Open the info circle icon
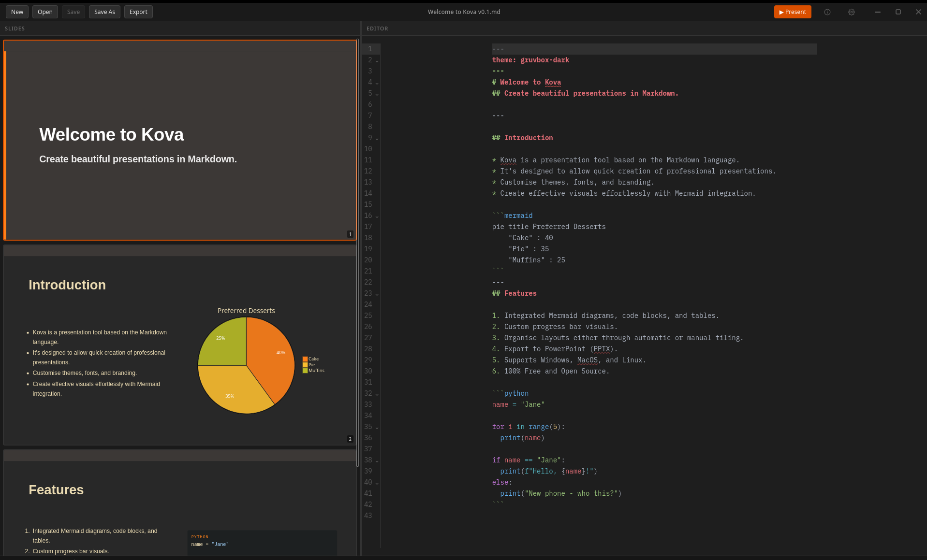 [x=827, y=12]
